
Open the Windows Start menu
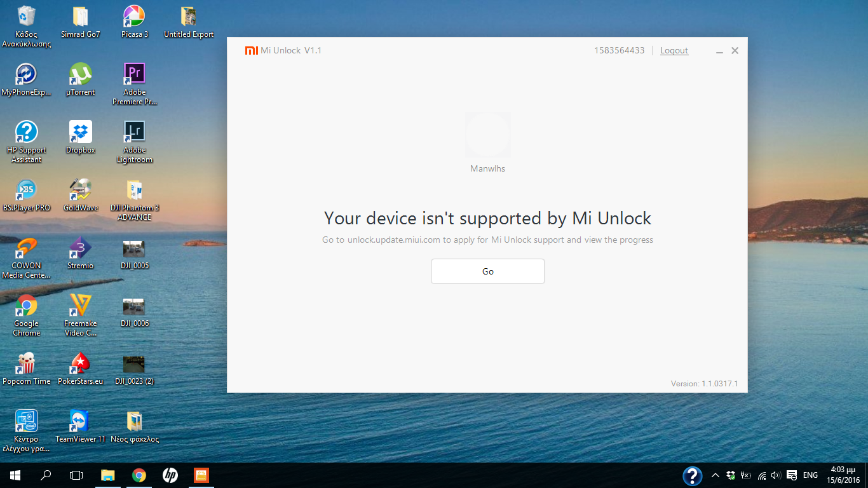tap(15, 475)
